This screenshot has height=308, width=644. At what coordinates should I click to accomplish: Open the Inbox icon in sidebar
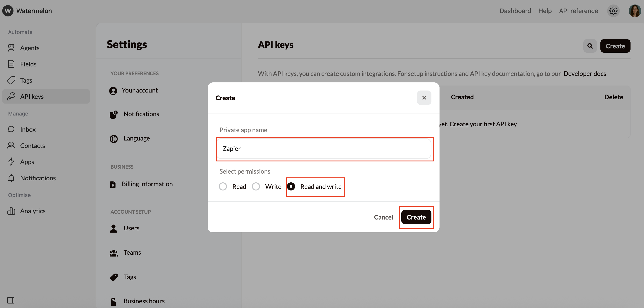click(x=11, y=129)
